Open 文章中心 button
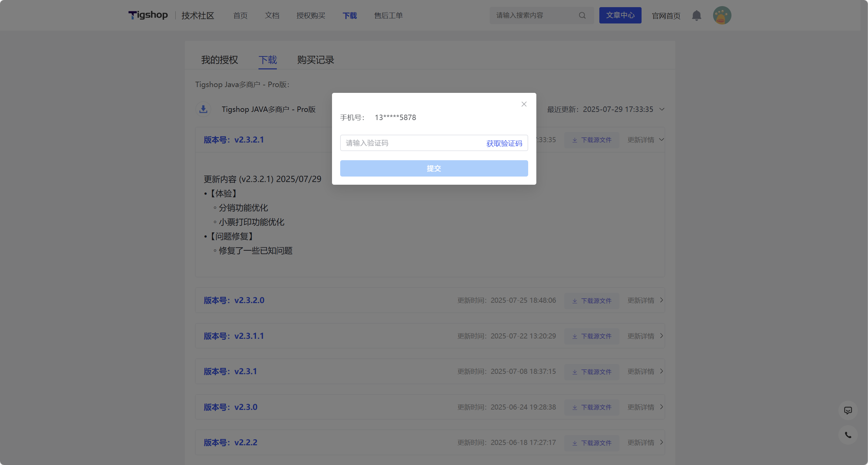Image resolution: width=868 pixels, height=465 pixels. [620, 15]
